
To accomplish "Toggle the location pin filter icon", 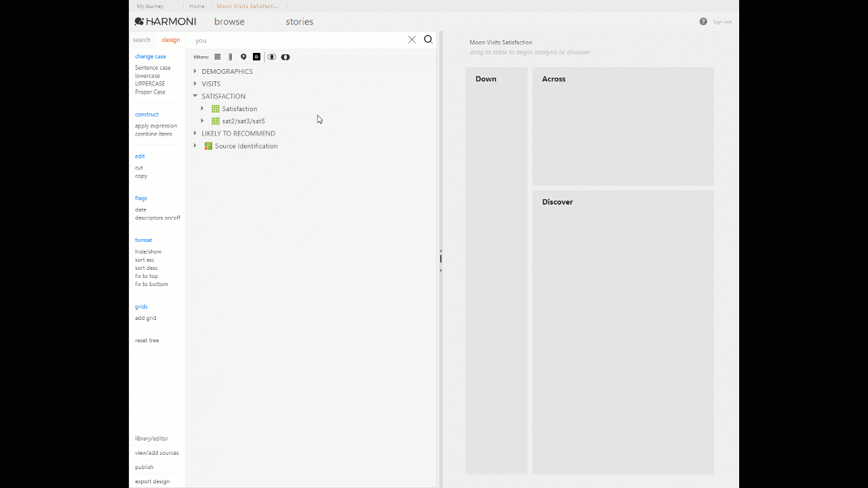I will (243, 57).
